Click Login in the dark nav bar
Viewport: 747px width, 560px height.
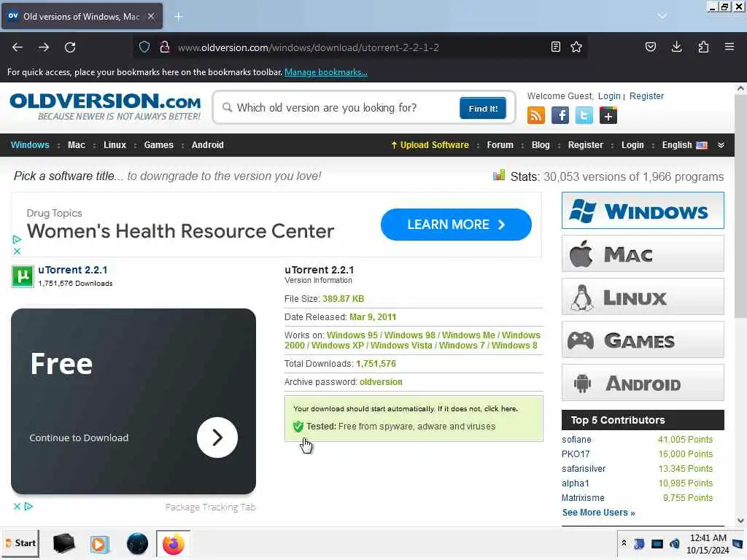coord(632,145)
